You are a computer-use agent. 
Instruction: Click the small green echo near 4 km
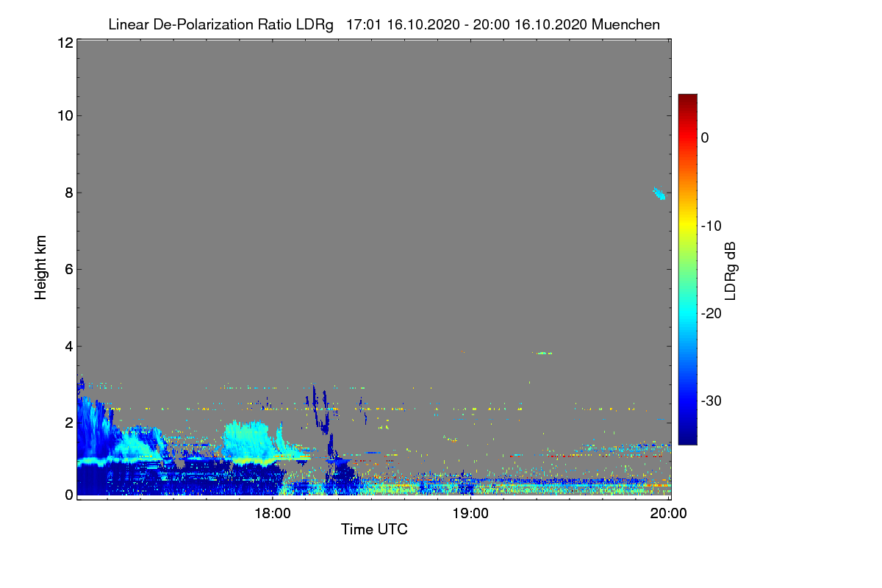pyautogui.click(x=544, y=354)
